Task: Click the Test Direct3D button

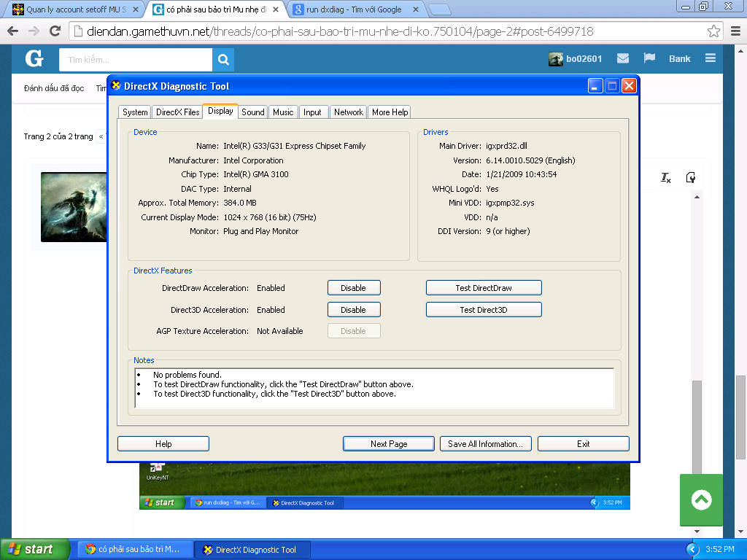Action: click(484, 310)
